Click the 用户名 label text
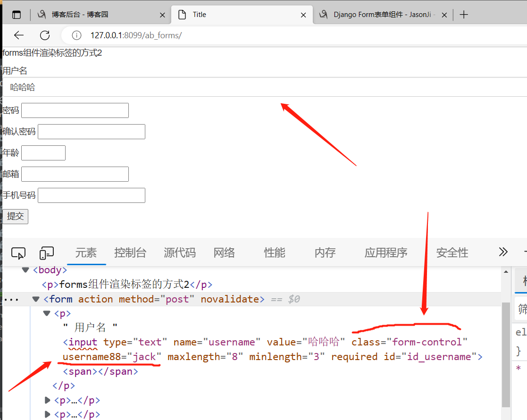Viewport: 527px width, 420px height. coord(15,71)
